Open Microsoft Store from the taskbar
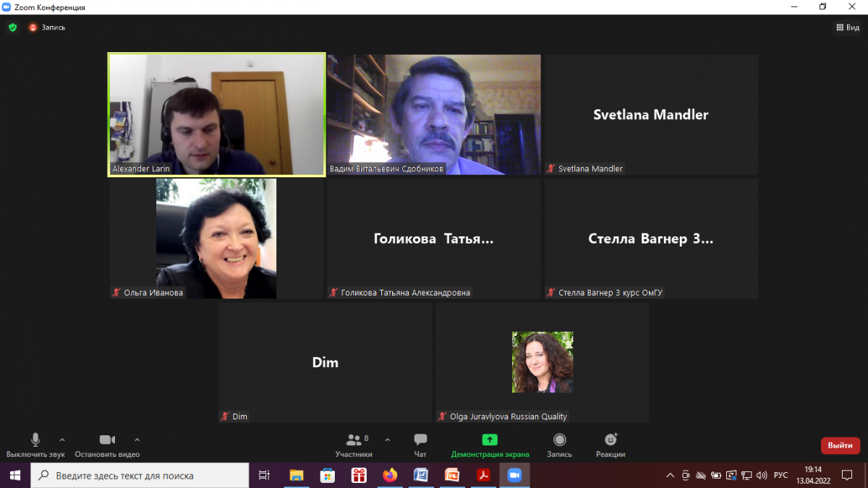This screenshot has width=868, height=488. (328, 476)
